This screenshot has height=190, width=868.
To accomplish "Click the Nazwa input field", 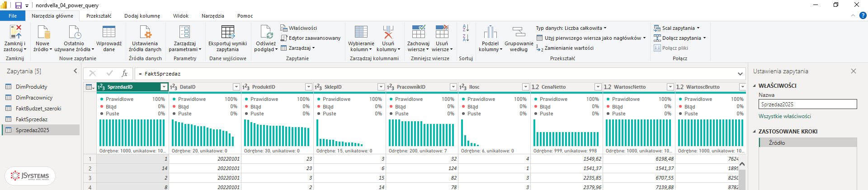I will (x=807, y=104).
